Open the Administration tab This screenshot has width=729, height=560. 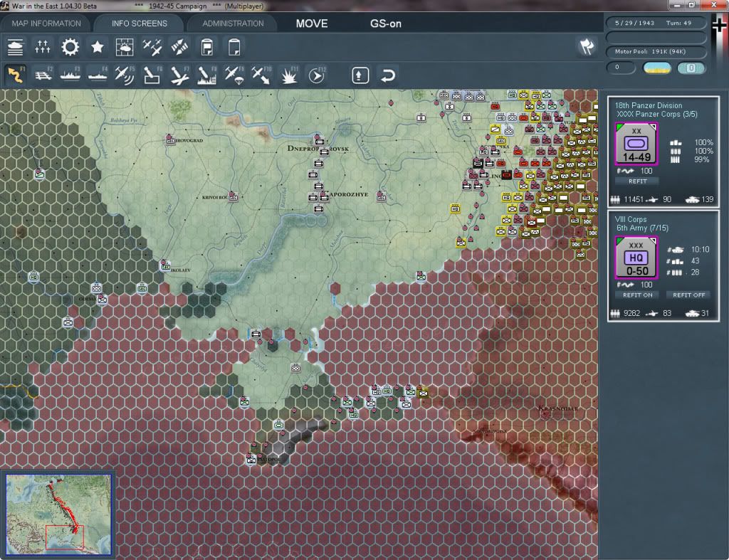pyautogui.click(x=233, y=23)
